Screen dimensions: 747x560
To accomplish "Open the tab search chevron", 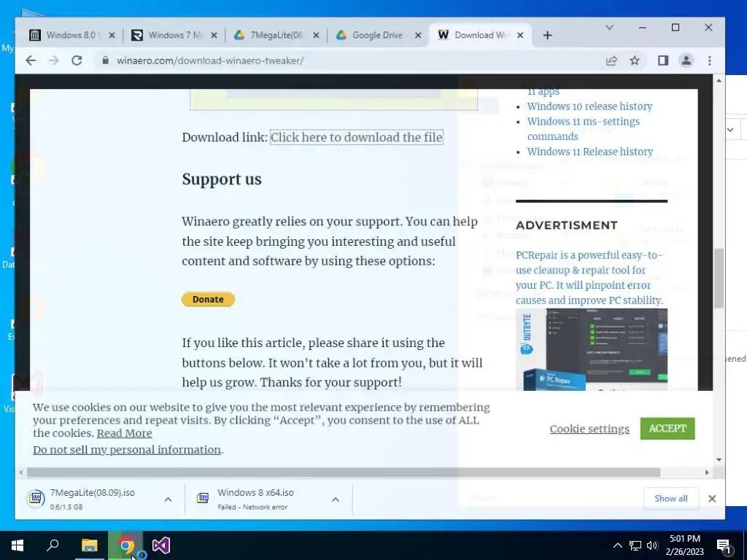I will (609, 28).
